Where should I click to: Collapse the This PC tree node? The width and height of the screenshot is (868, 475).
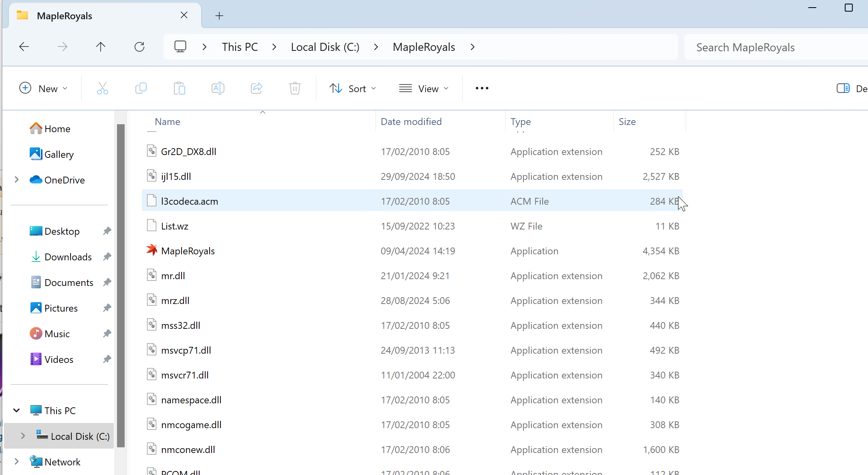point(16,411)
